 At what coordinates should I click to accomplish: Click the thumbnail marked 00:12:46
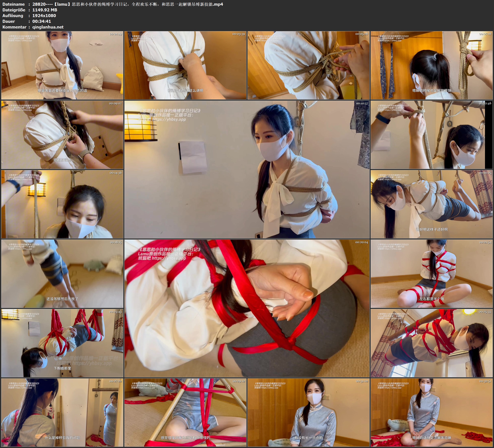432,135
